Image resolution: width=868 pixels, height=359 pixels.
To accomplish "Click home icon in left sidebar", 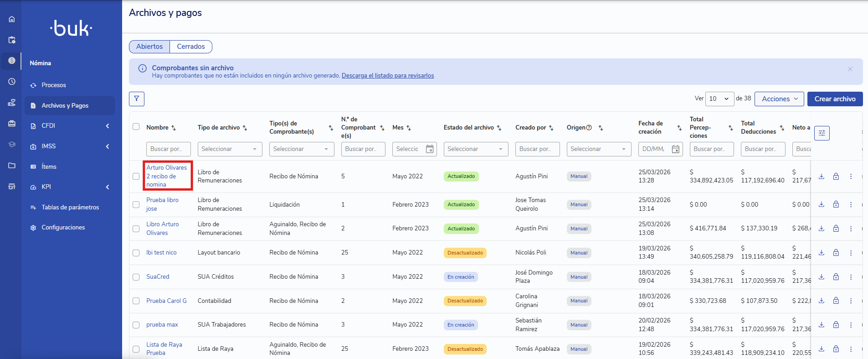I will [12, 19].
